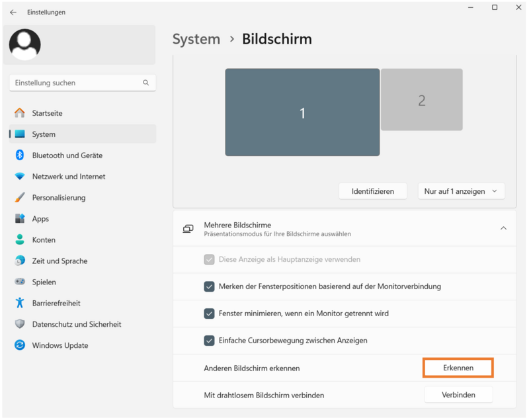Click the Identifizieren button
Screen dimensions: 529x420
(373, 191)
